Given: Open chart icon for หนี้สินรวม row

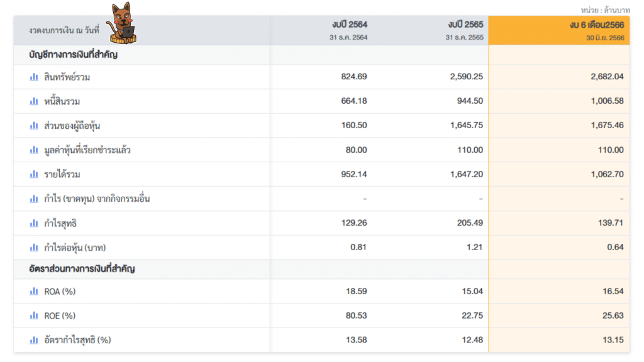Looking at the screenshot, I should coord(34,101).
